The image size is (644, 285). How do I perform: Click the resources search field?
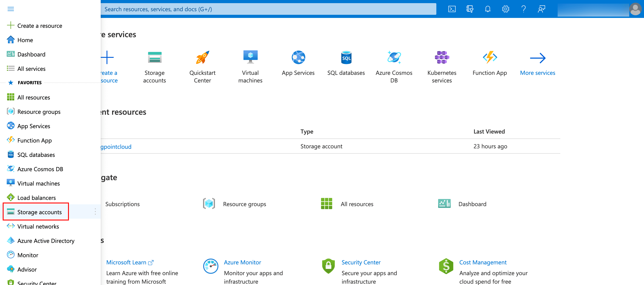pos(267,9)
